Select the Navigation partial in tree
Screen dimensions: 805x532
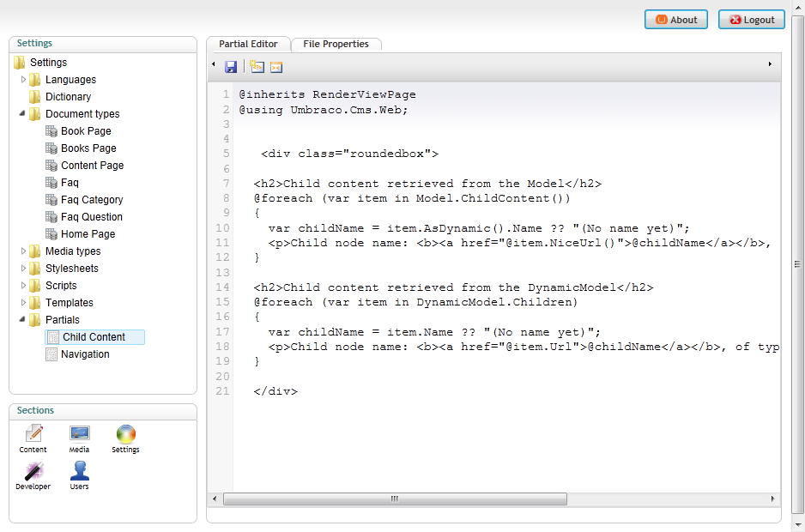click(85, 354)
